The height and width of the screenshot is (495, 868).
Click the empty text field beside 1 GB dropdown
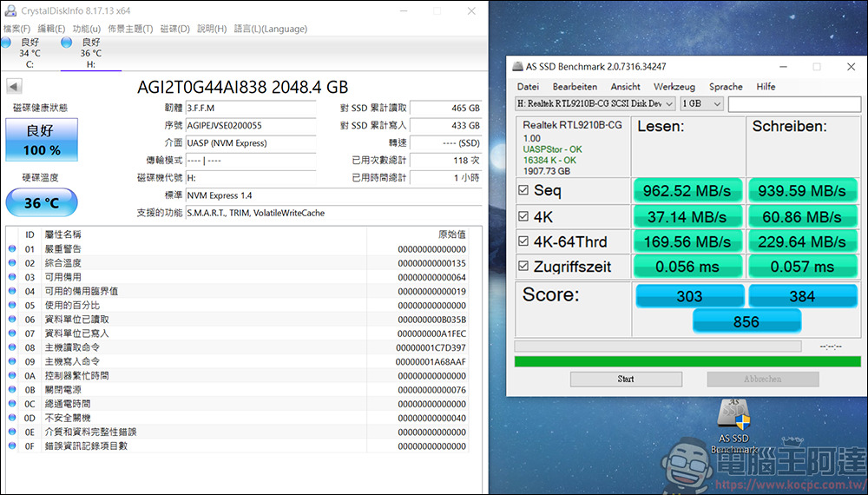[x=794, y=103]
